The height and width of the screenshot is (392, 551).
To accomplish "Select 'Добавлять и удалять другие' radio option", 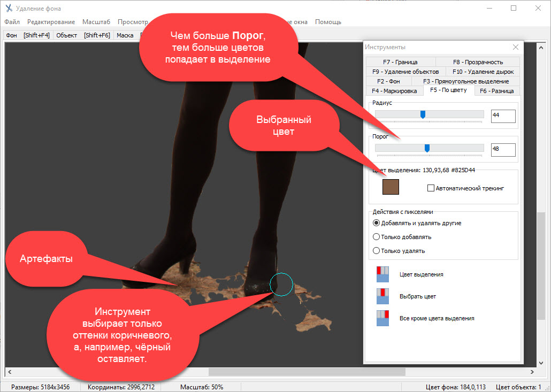I will [376, 223].
